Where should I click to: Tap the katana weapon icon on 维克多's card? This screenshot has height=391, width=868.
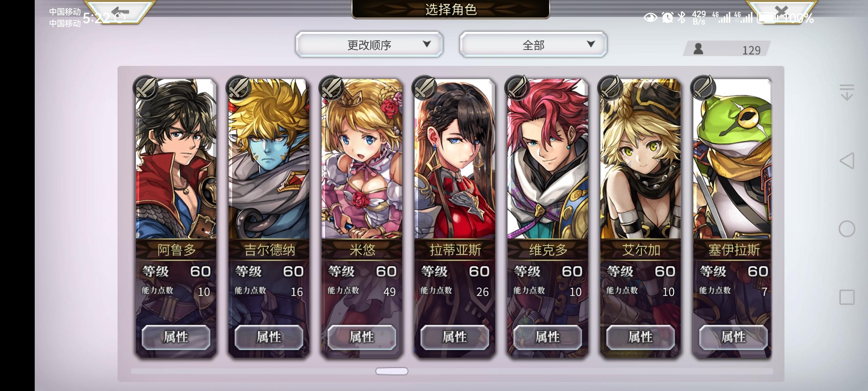pos(517,88)
